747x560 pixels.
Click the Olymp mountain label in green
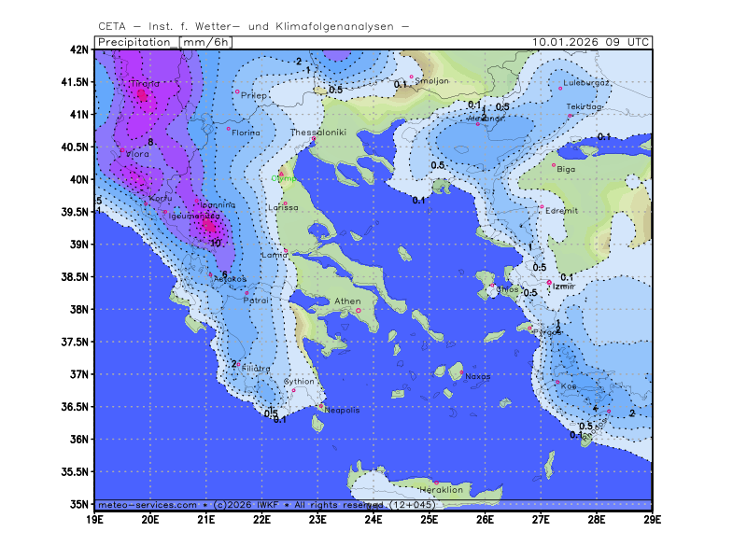point(283,178)
